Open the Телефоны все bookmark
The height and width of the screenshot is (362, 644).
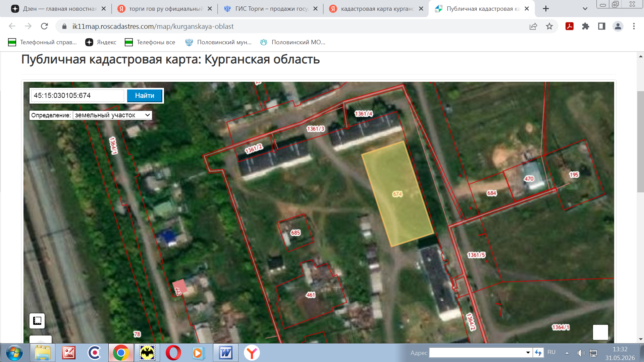click(x=150, y=42)
